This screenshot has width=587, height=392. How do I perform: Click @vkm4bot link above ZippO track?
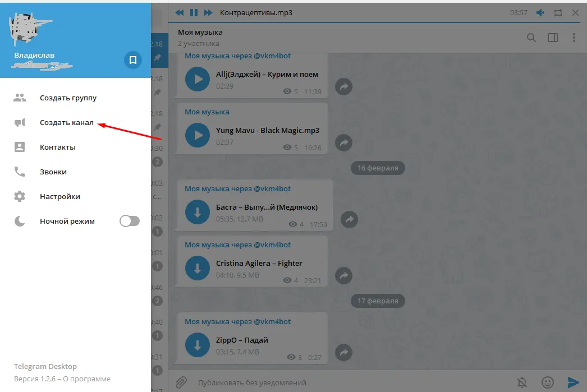[272, 322]
